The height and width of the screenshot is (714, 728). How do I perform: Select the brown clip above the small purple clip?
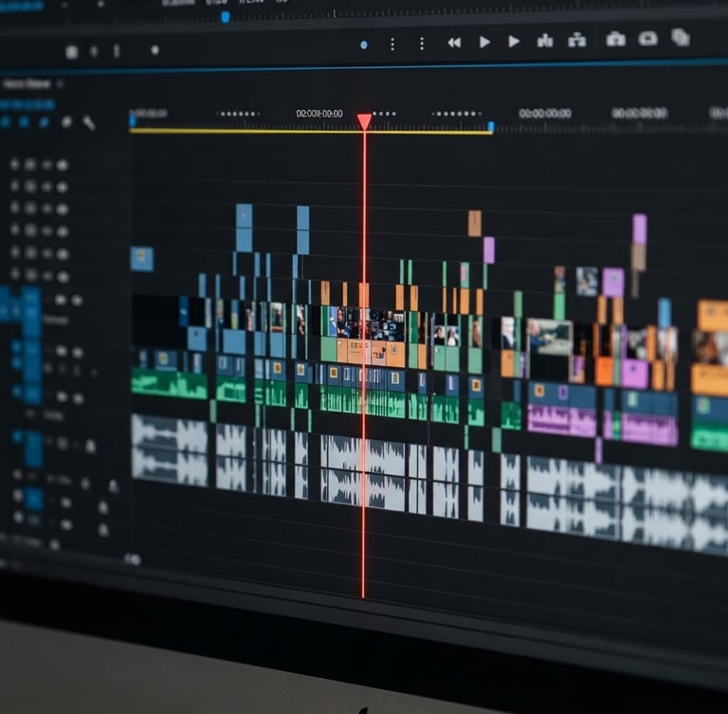point(475,223)
